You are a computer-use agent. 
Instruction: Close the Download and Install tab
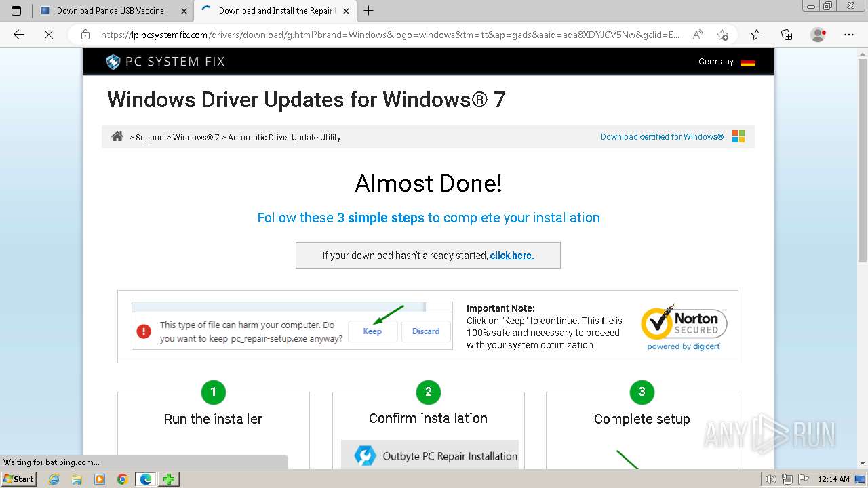tap(346, 11)
